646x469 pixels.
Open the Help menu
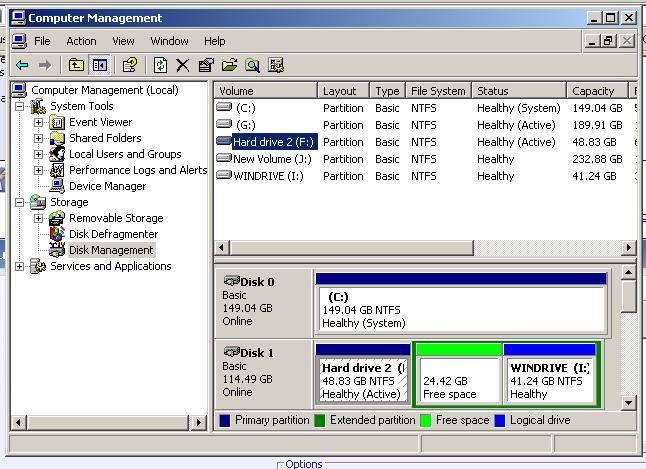pos(215,41)
